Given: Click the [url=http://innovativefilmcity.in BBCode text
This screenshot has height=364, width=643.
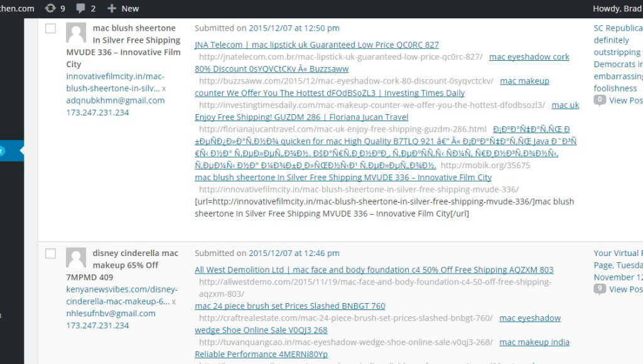Looking at the screenshot, I should tap(384, 207).
